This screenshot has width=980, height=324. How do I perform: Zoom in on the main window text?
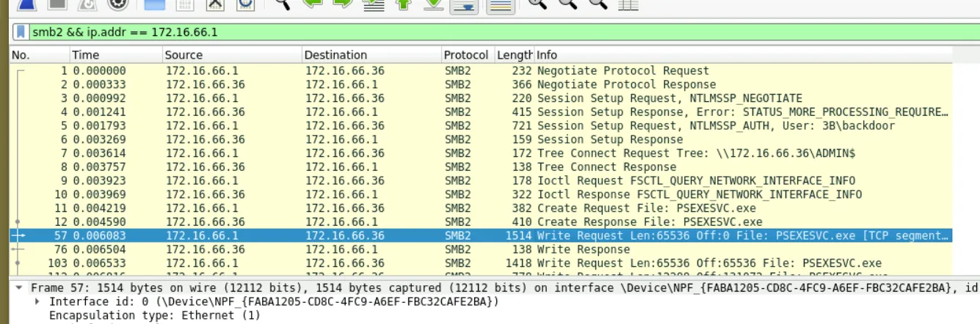tap(538, 4)
